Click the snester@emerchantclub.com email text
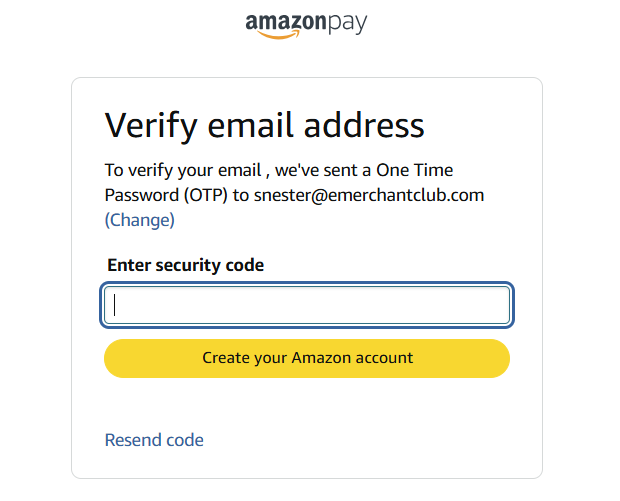620x501 pixels. (369, 195)
